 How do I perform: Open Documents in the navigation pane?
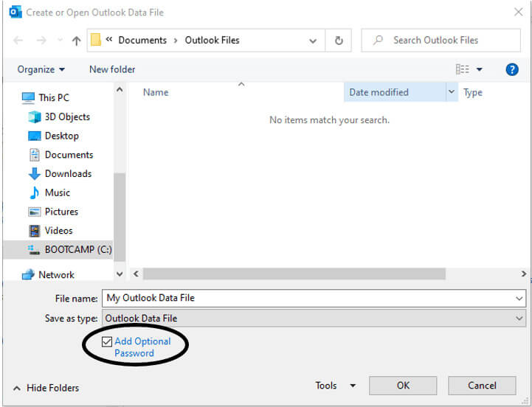pos(69,155)
